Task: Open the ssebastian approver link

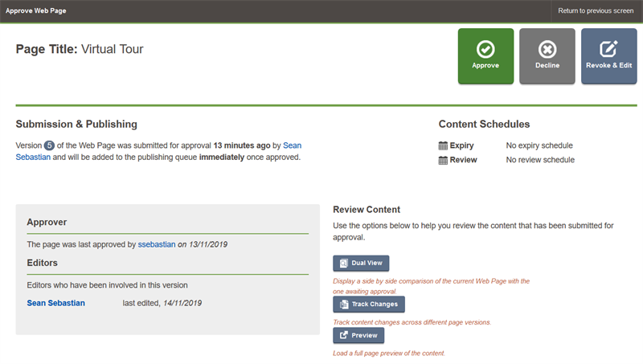Action: pyautogui.click(x=156, y=243)
